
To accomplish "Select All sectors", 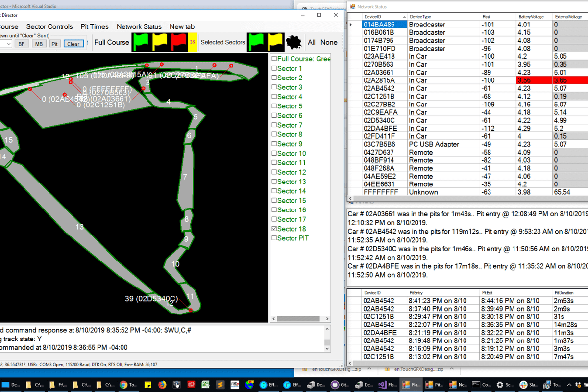I will (x=312, y=42).
